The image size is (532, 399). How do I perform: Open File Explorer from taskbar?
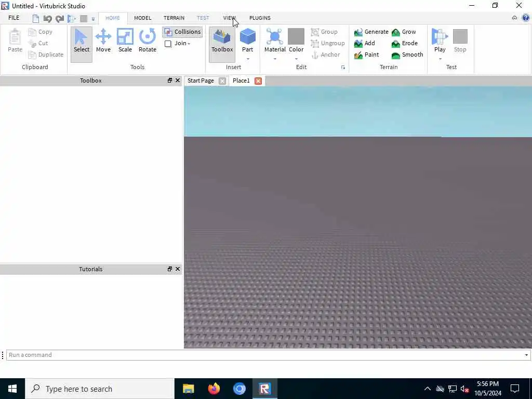tap(188, 389)
